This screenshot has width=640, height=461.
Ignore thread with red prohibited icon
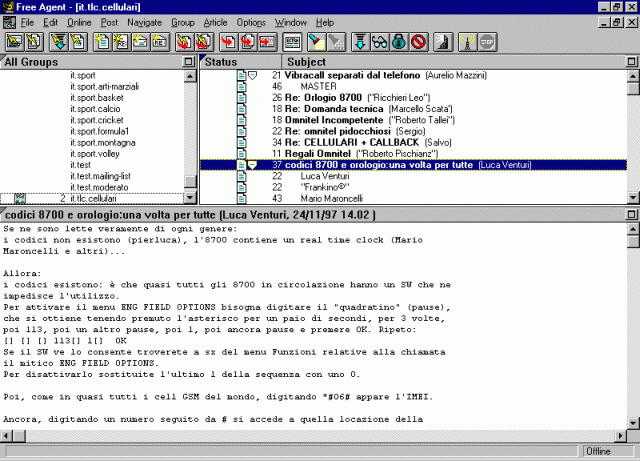(418, 42)
